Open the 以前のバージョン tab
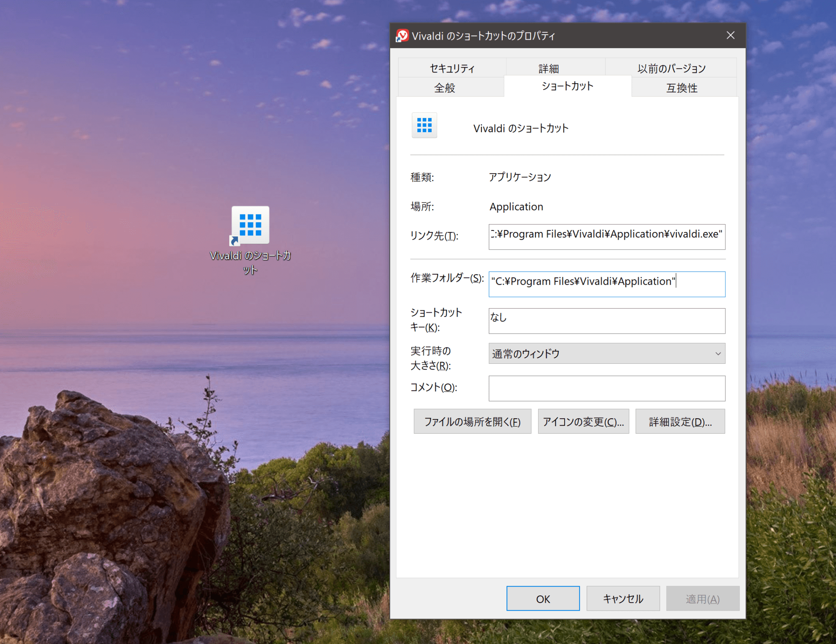Screen dimensions: 836x644 (671, 68)
